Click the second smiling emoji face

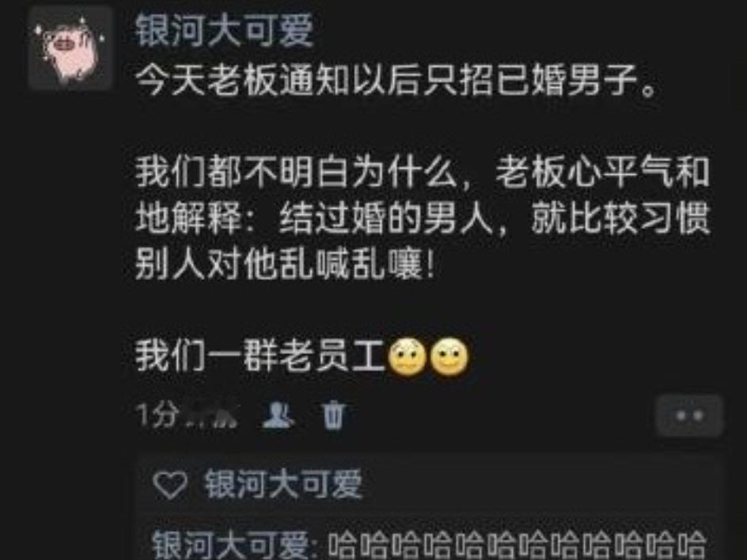click(449, 357)
